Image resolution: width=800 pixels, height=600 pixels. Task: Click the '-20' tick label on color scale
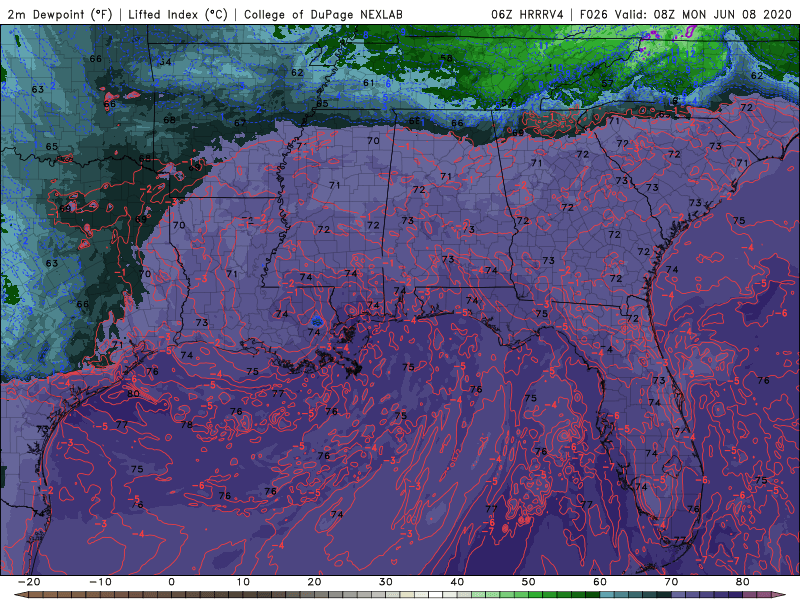(29, 582)
